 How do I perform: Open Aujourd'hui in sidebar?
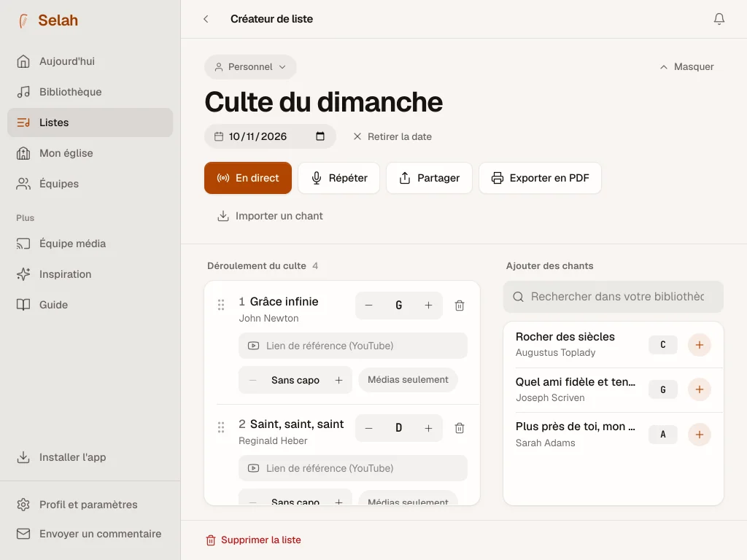coord(90,61)
